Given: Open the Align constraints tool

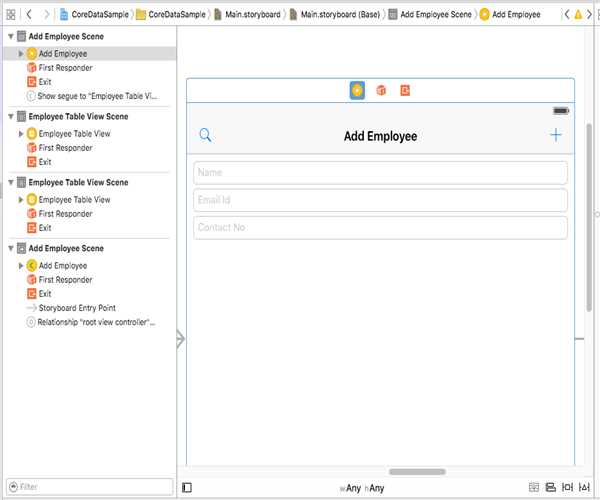Looking at the screenshot, I should (x=549, y=487).
